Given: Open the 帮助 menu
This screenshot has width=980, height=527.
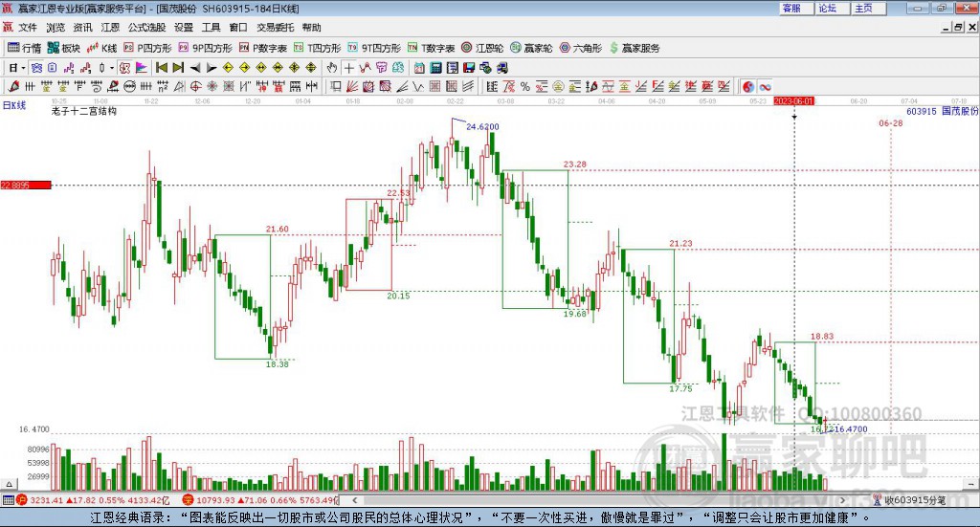Looking at the screenshot, I should point(311,28).
